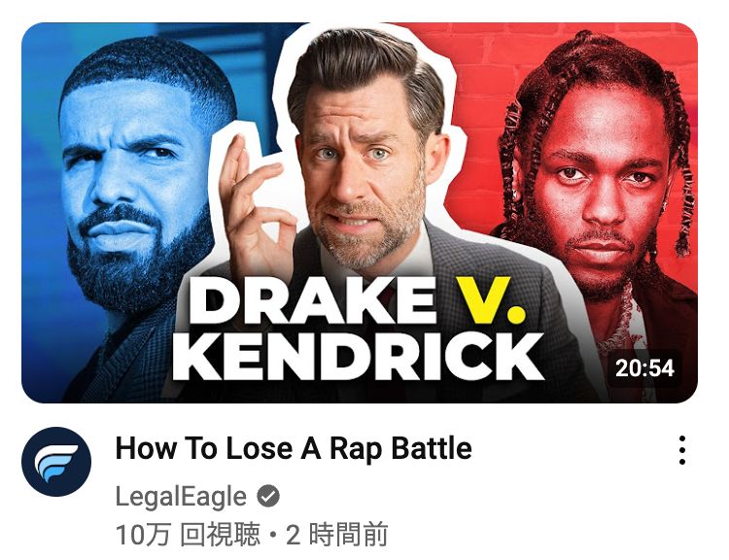This screenshot has width=729, height=560.
Task: Open the three-dot video options menu
Action: 681,450
